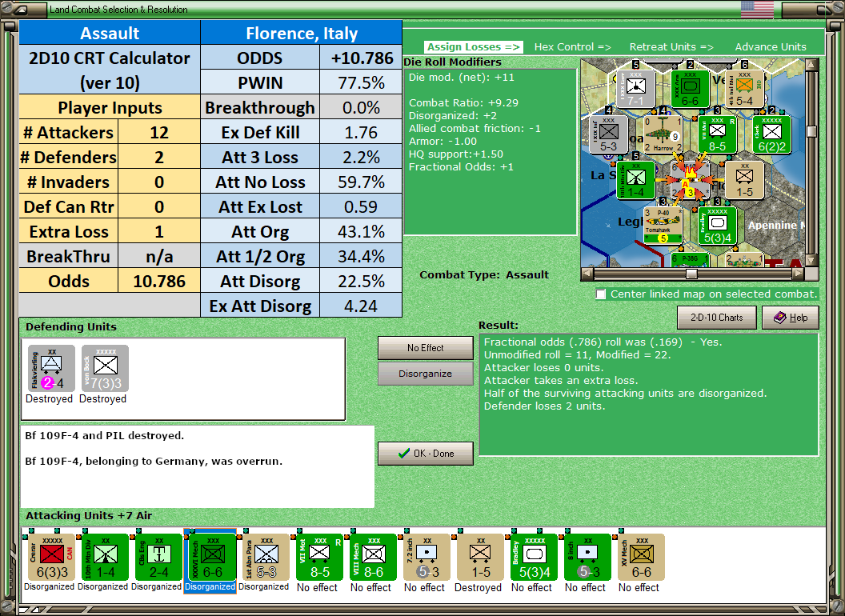This screenshot has width=845, height=616.
Task: Click the tan 1-5 division counter on map
Action: pyautogui.click(x=744, y=179)
